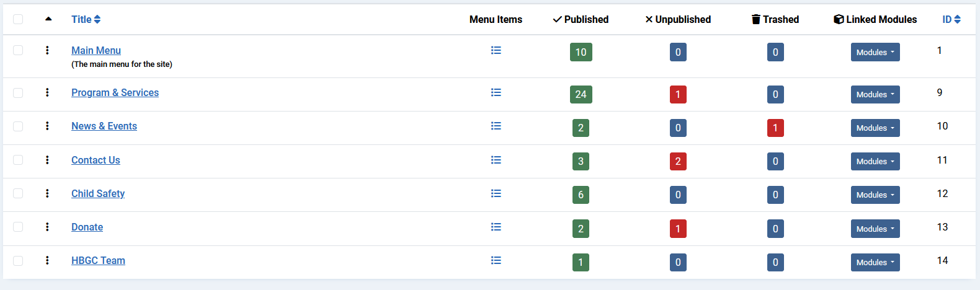Click three-dot actions icon for Child Safety
Screen dimensions: 980x290
click(47, 193)
